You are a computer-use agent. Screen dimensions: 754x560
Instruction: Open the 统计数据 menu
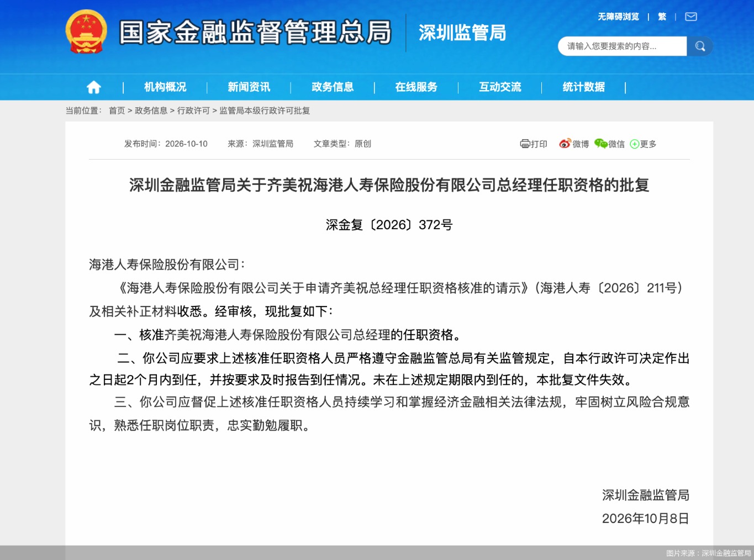pos(584,87)
